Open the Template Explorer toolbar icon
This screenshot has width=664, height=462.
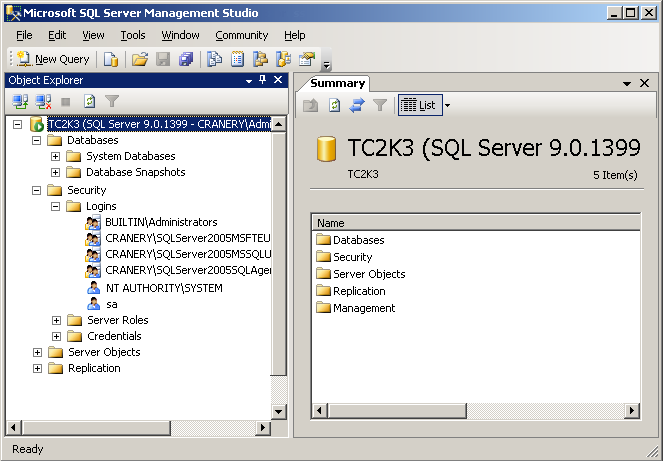283,59
